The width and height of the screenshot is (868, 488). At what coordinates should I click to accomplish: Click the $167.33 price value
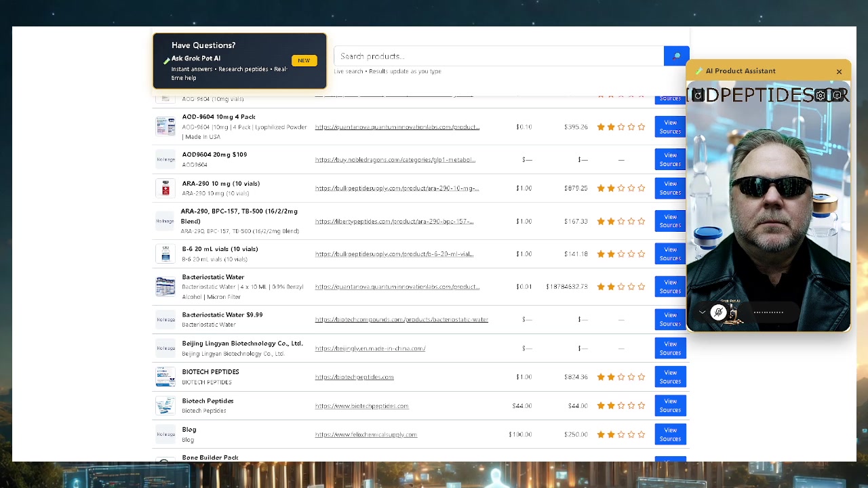576,221
